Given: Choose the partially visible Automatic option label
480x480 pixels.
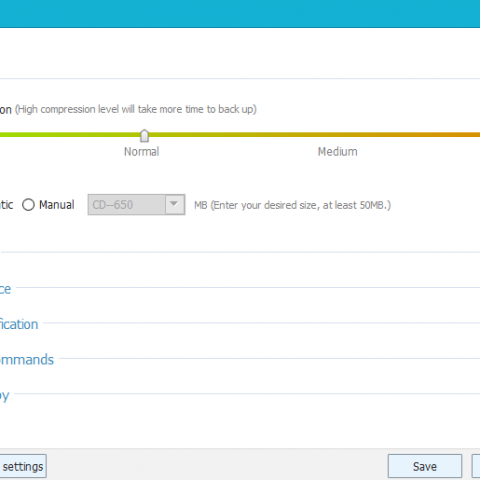Looking at the screenshot, I should pyautogui.click(x=6, y=205).
